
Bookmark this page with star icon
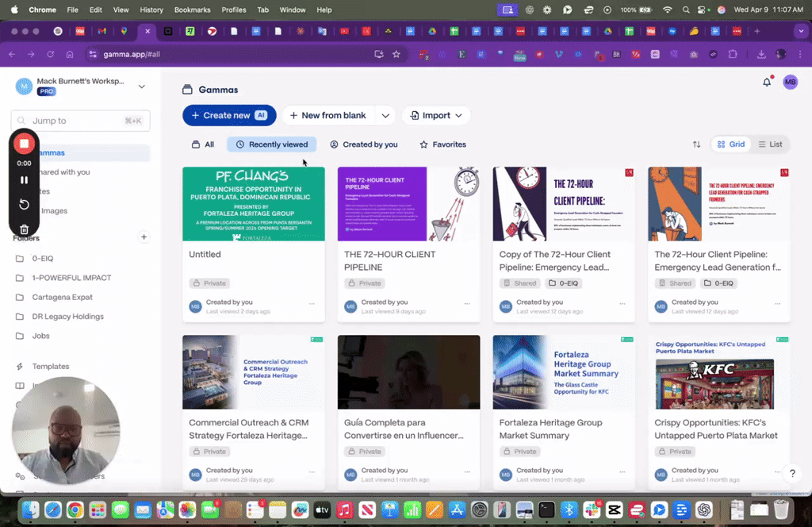[396, 55]
